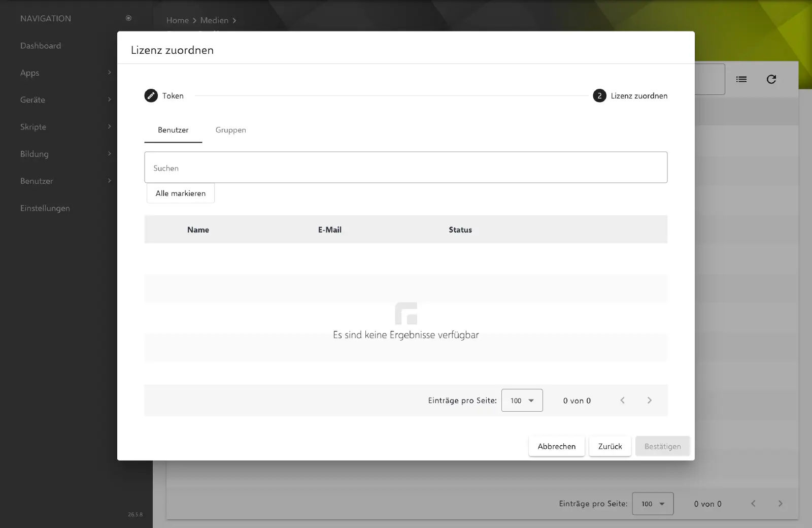
Task: Click the list view icon in background toolbar
Action: [741, 79]
